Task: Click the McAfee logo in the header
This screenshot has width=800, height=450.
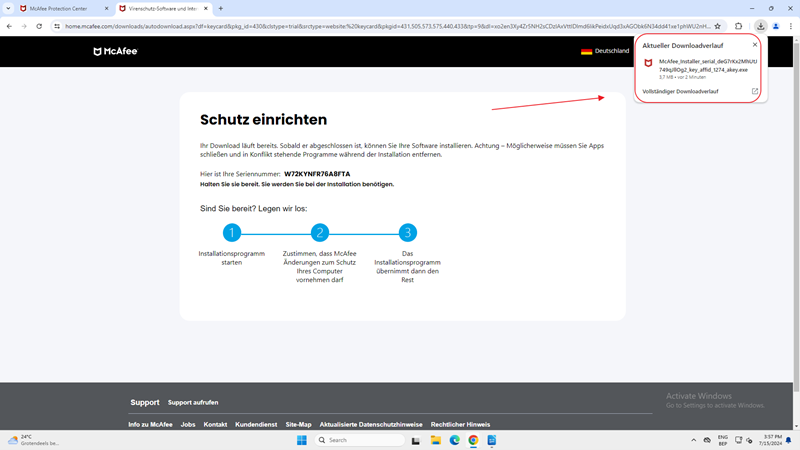Action: pyautogui.click(x=115, y=51)
